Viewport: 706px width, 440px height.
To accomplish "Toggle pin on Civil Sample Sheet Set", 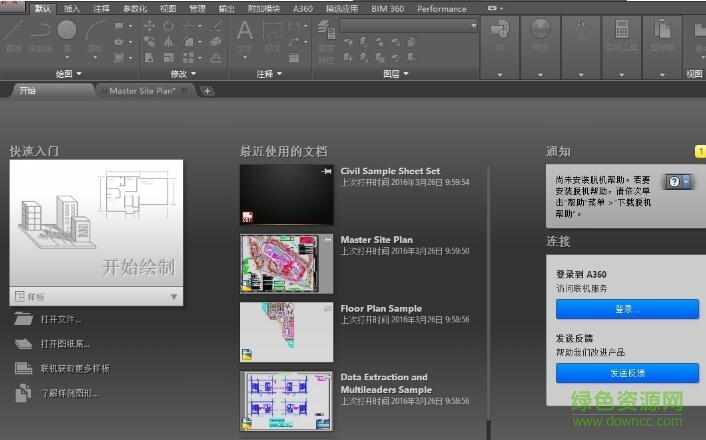I will pyautogui.click(x=327, y=173).
